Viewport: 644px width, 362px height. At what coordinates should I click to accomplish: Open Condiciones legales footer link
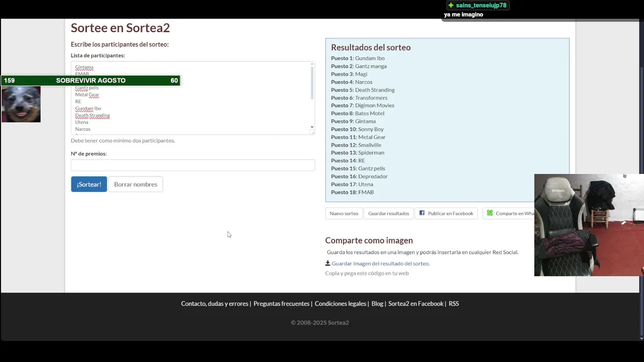tap(340, 304)
